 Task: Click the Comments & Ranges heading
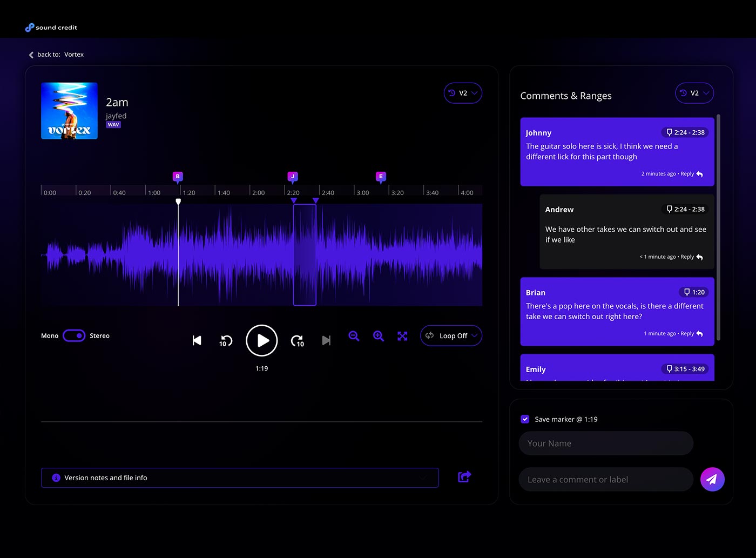tap(566, 96)
